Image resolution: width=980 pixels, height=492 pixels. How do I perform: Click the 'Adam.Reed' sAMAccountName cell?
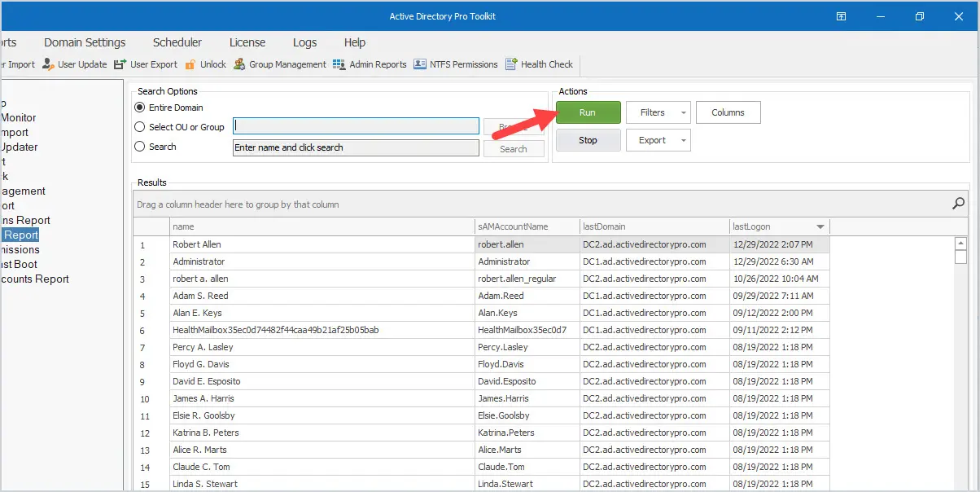click(x=527, y=296)
